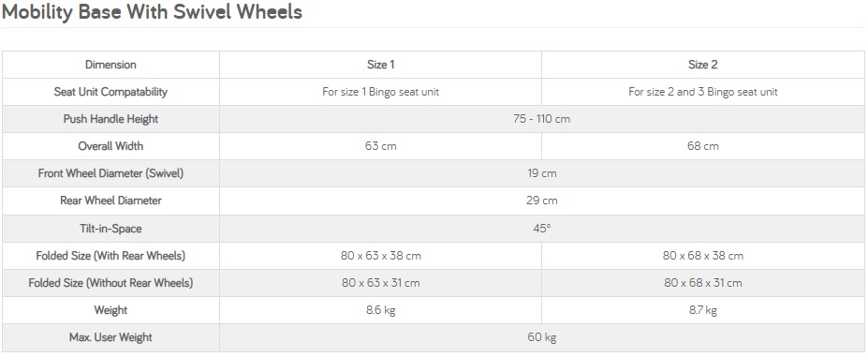Select 'For size 1 Bingo seat unit' cell

(380, 92)
